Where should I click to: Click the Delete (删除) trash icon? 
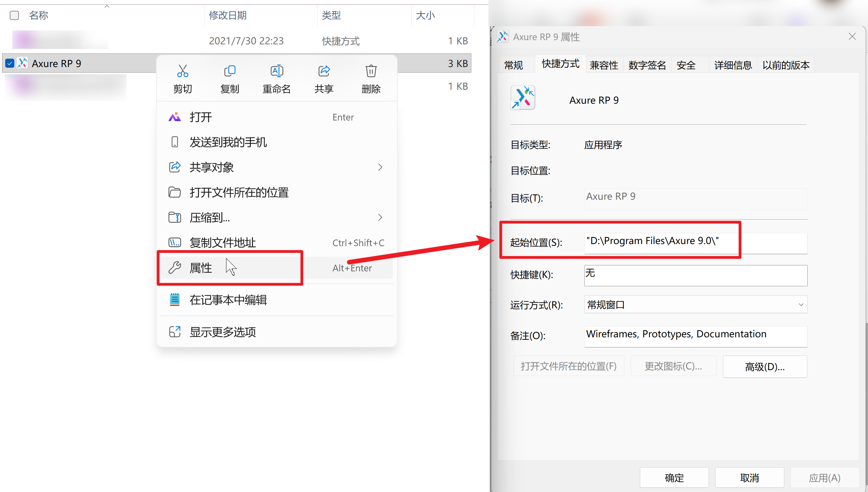[x=371, y=71]
